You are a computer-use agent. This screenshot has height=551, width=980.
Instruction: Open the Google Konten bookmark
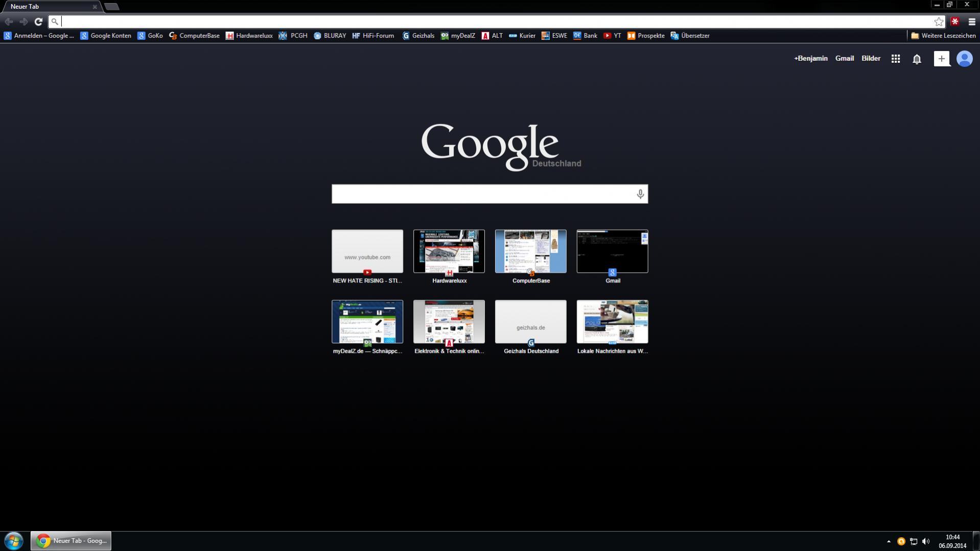pos(106,36)
